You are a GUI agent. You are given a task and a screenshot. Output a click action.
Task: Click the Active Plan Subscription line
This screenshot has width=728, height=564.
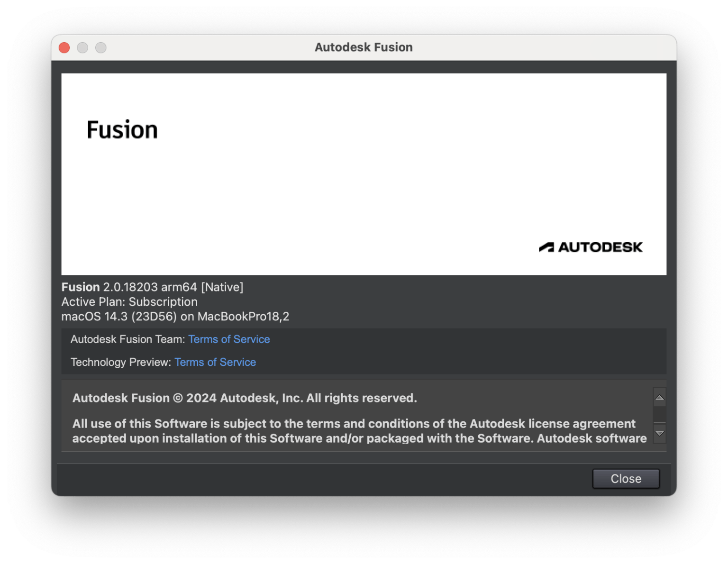tap(129, 301)
